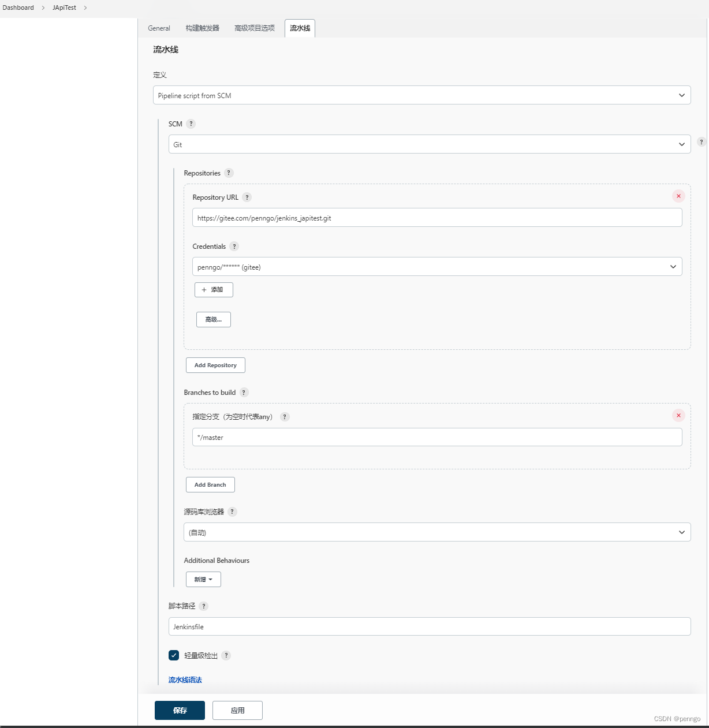Delete the repository entry with red X
The image size is (709, 728).
pos(678,196)
